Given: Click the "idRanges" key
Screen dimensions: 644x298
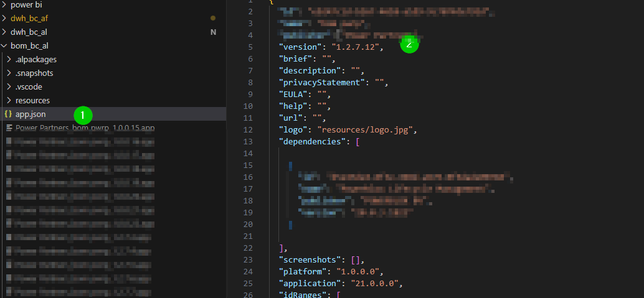Looking at the screenshot, I should click(303, 295).
